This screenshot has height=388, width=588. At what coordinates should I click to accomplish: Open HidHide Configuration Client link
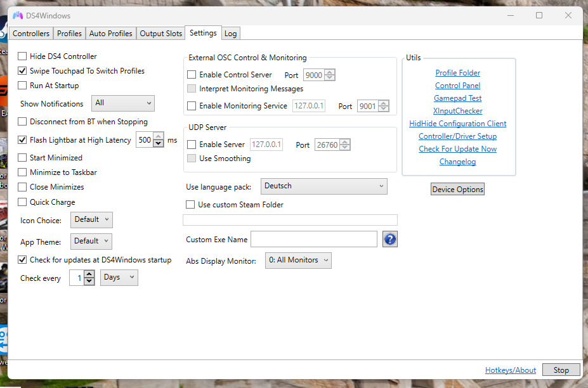tap(457, 124)
